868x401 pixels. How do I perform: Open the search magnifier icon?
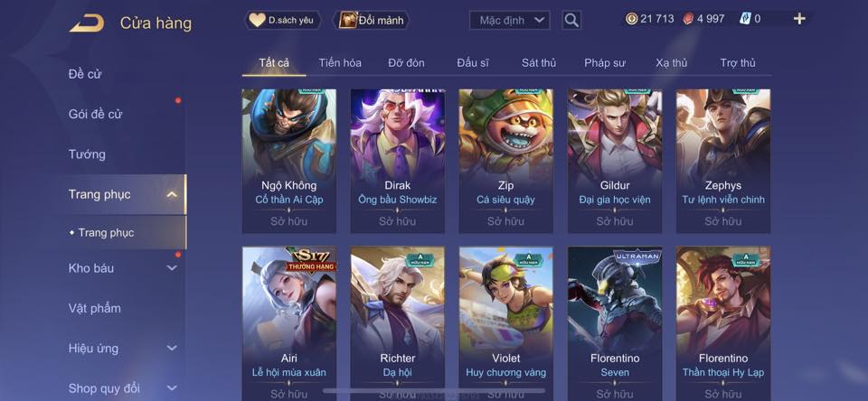pyautogui.click(x=571, y=21)
